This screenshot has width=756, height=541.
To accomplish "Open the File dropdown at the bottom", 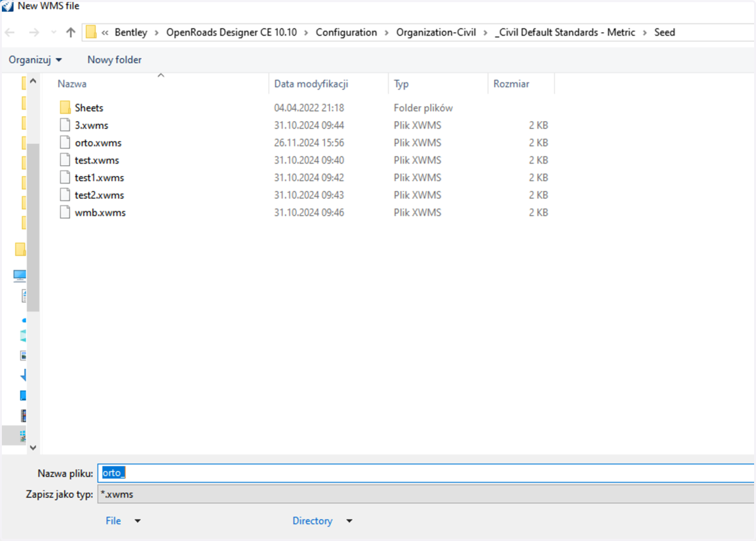I will pos(123,521).
